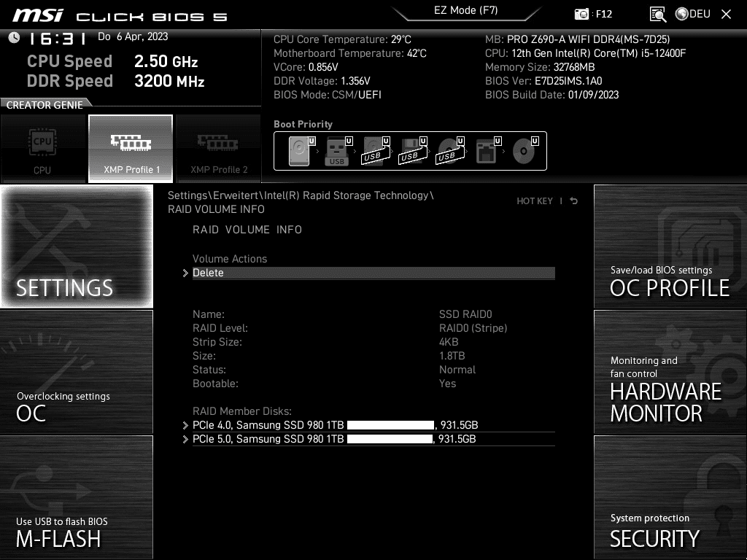Click the MSI logo

(x=38, y=16)
